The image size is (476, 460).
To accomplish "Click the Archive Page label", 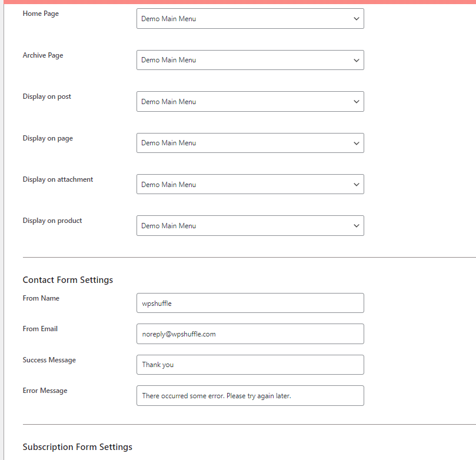I will (x=43, y=55).
